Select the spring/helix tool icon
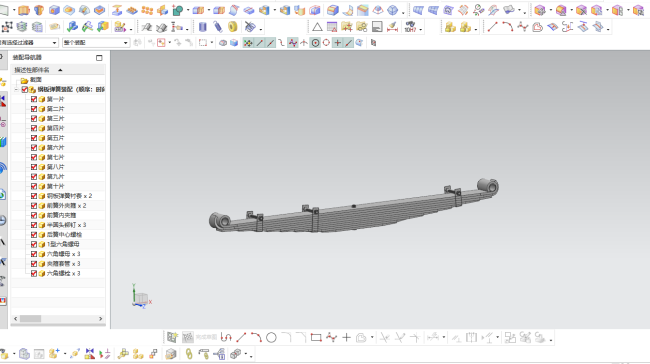The height and width of the screenshot is (364, 650). (x=218, y=27)
